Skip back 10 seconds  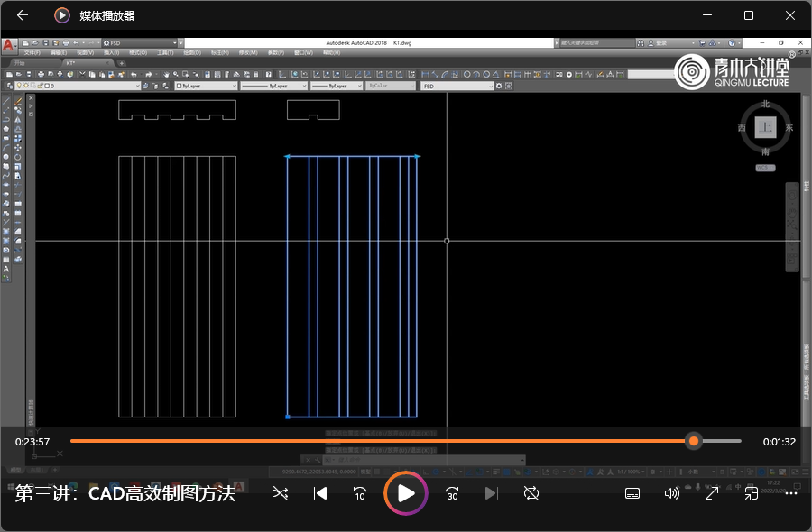(x=360, y=493)
